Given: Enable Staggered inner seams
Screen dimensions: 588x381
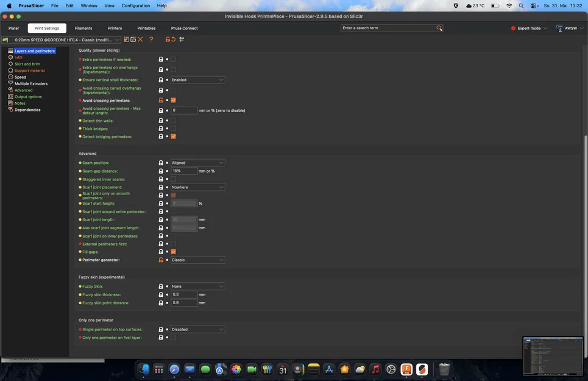Looking at the screenshot, I should pyautogui.click(x=173, y=179).
